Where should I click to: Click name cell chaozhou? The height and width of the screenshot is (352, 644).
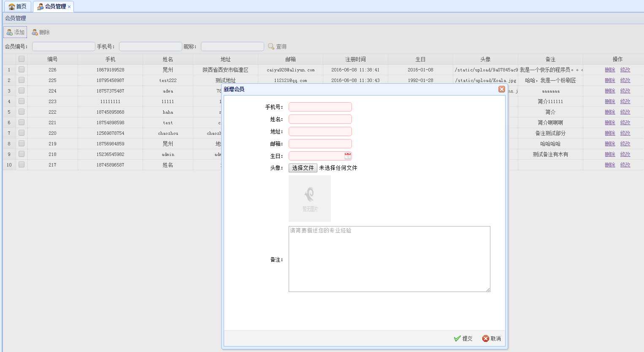click(x=168, y=133)
